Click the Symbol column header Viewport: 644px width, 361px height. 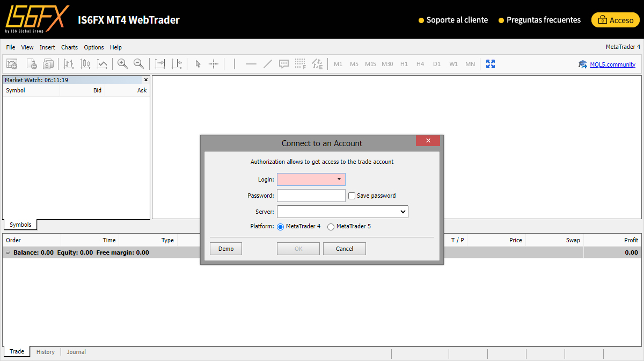(x=16, y=90)
